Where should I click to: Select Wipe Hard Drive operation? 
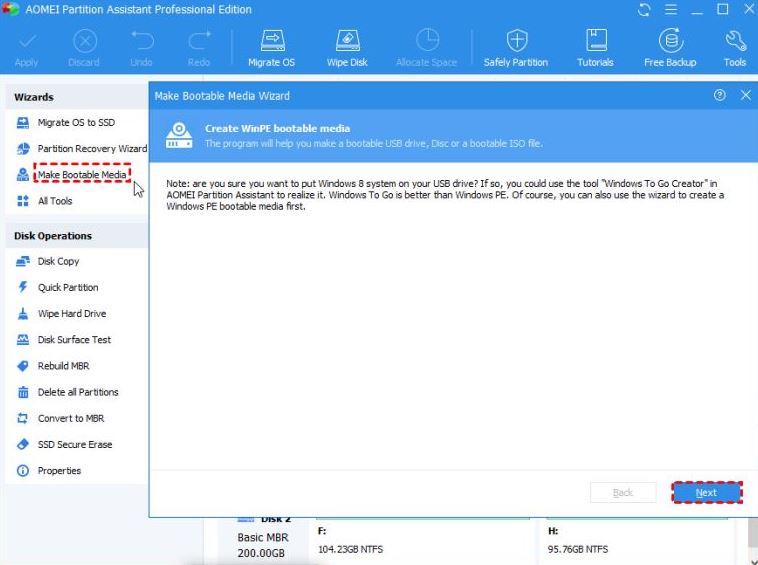pyautogui.click(x=72, y=314)
